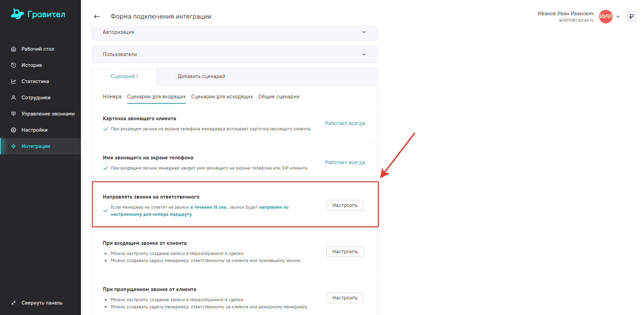This screenshot has height=315, width=644.
Task: Switch to Сценарии для исходящих tab
Action: click(x=222, y=97)
